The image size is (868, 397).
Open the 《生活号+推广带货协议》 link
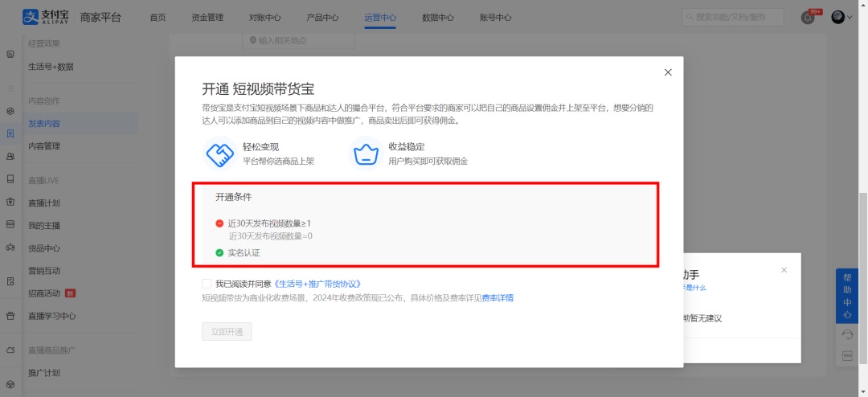(x=318, y=284)
